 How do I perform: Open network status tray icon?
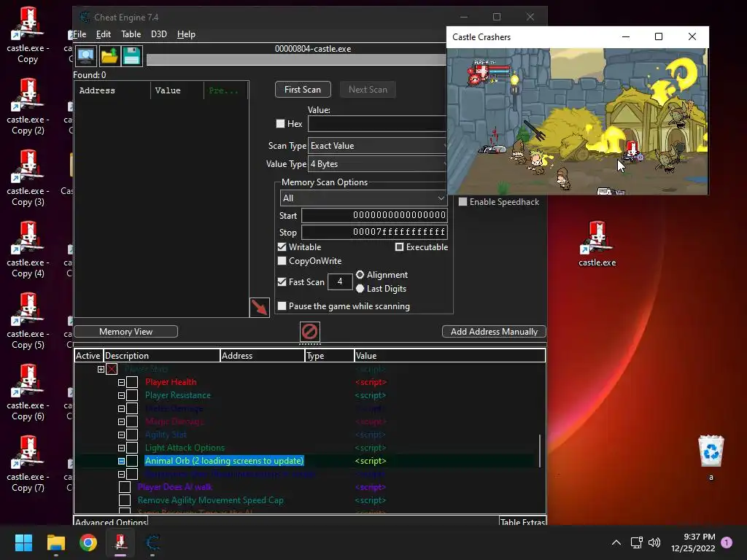(636, 542)
